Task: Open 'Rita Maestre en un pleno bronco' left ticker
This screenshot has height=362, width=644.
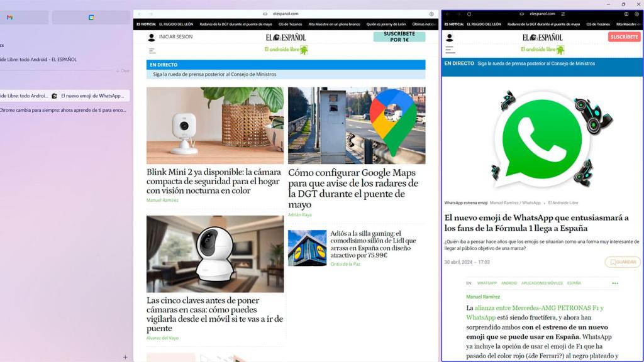Action: click(x=334, y=25)
